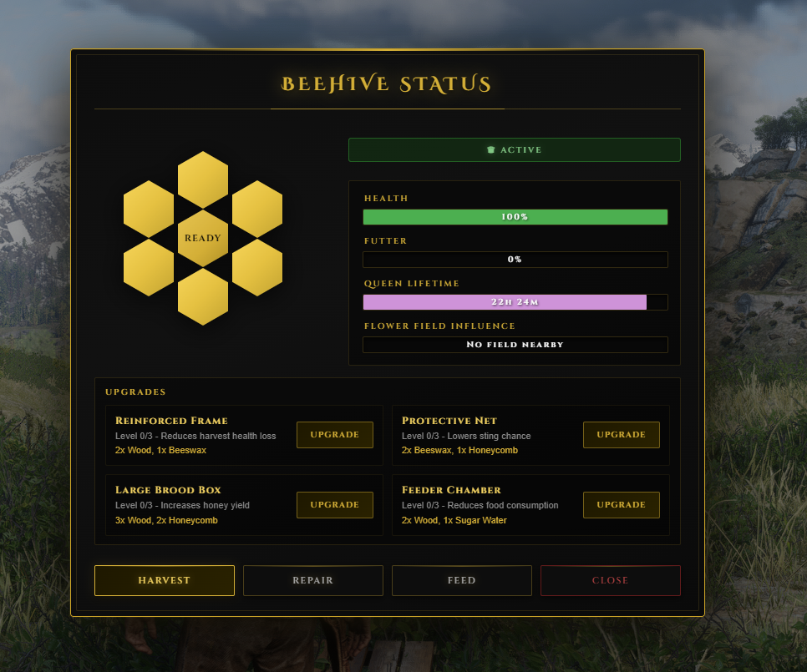Screen dimensions: 807x672
Task: Click the bottom honeycomb hexagon below READY
Action: coord(203,296)
